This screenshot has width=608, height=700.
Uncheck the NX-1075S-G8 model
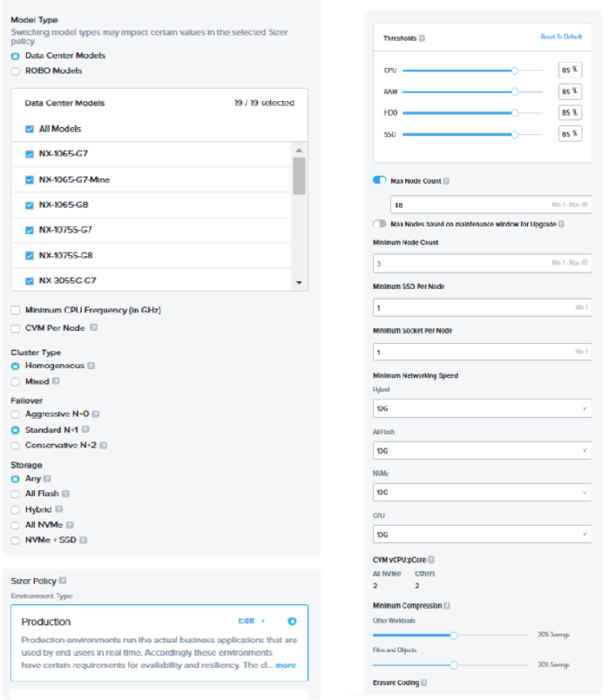(x=30, y=256)
